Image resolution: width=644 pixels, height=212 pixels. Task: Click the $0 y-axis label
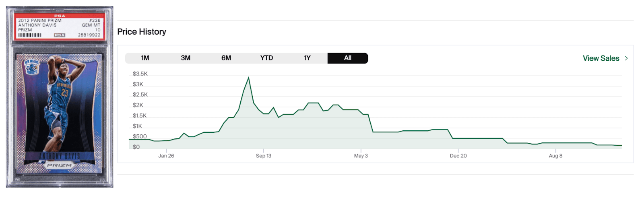point(136,147)
